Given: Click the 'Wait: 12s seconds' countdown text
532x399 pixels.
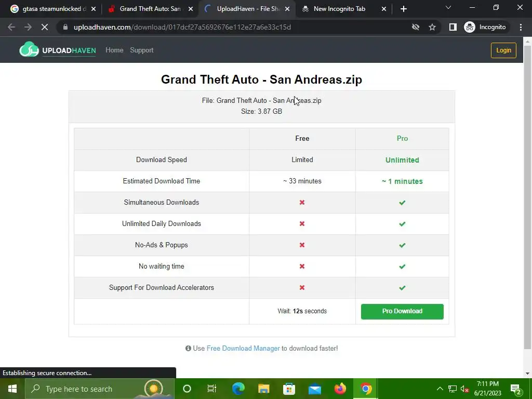Looking at the screenshot, I should click(302, 311).
